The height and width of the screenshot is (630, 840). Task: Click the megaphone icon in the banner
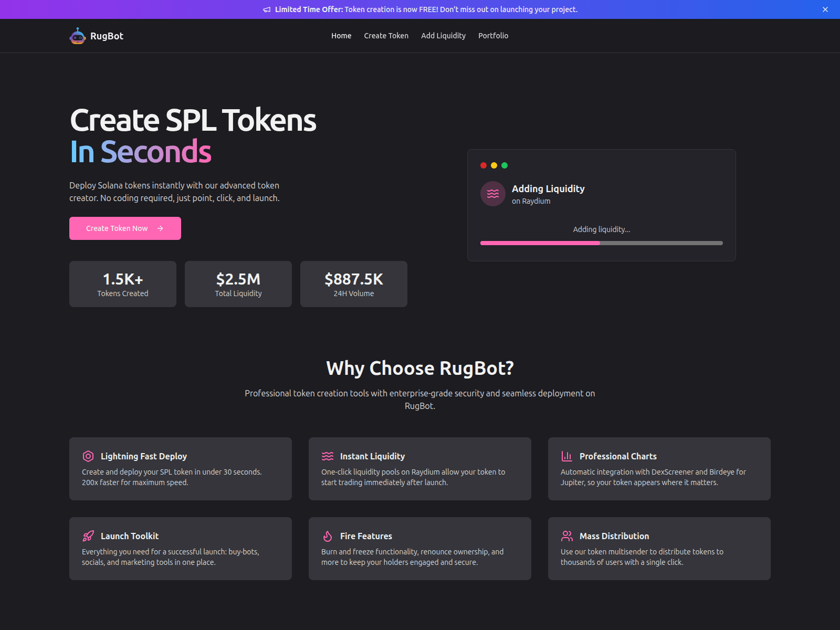point(267,9)
